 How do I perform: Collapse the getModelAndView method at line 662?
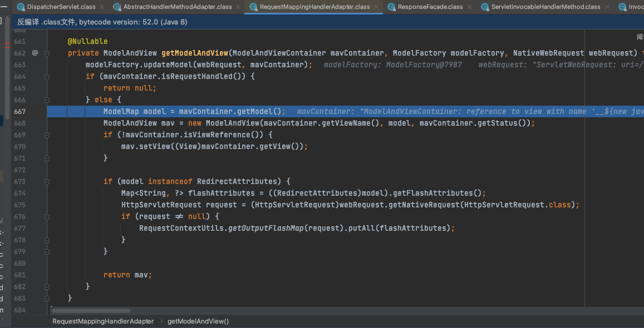tap(47, 53)
